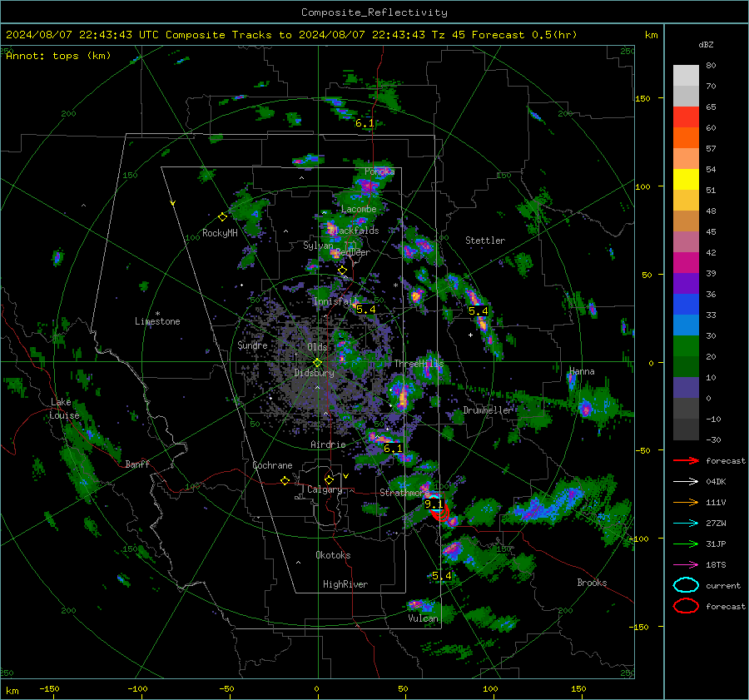Click the ThreeHills label

pos(419,364)
